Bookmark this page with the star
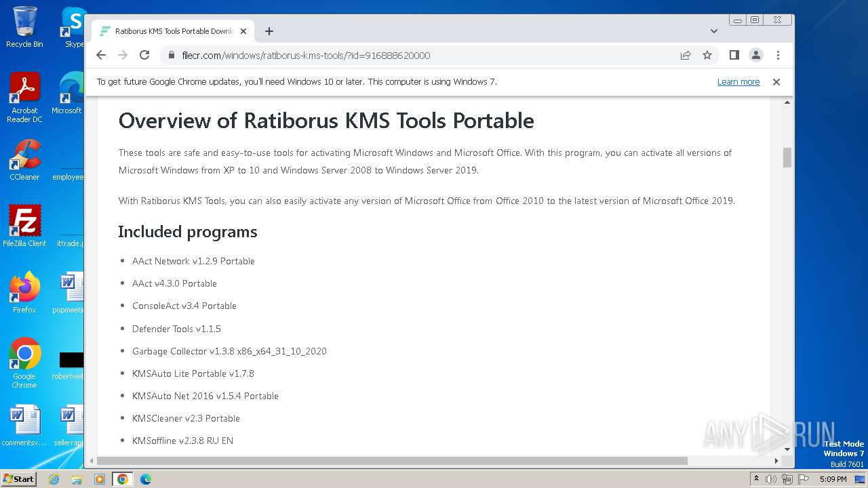Image resolution: width=868 pixels, height=488 pixels. 707,56
